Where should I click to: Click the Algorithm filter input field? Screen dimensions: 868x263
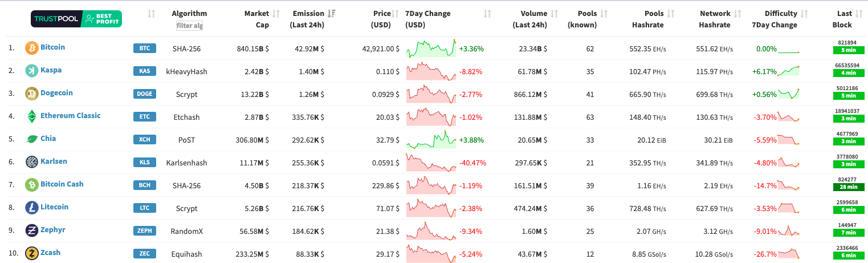pyautogui.click(x=189, y=26)
